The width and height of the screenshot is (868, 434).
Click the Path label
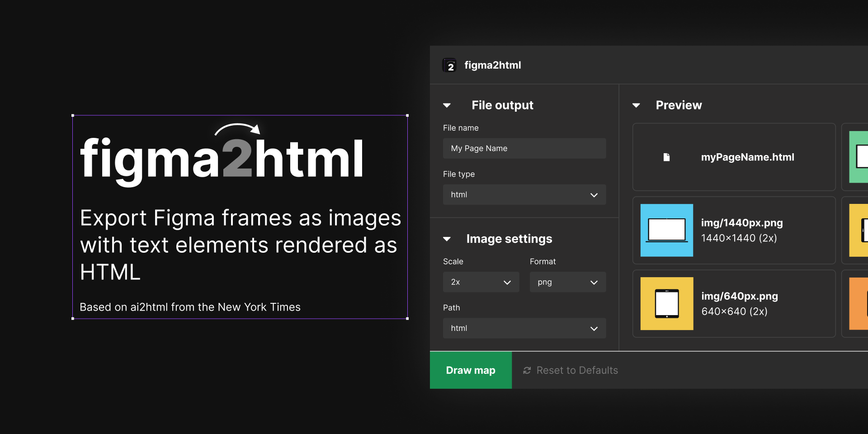point(451,307)
